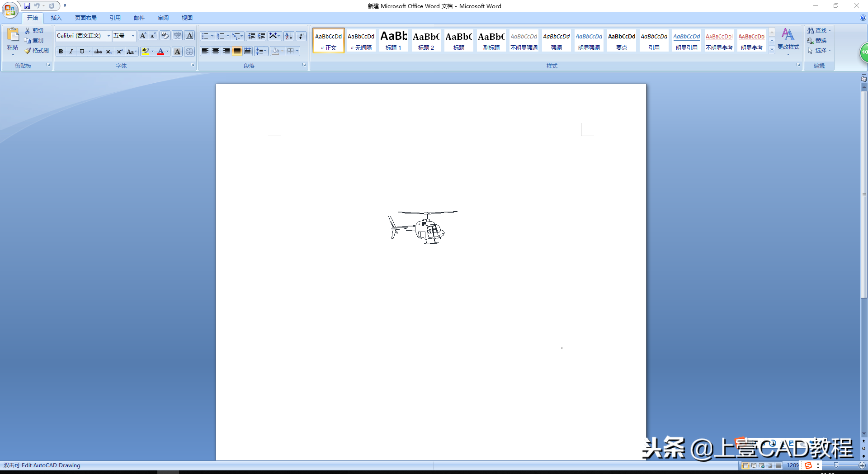Toggle superscript formatting

(119, 52)
